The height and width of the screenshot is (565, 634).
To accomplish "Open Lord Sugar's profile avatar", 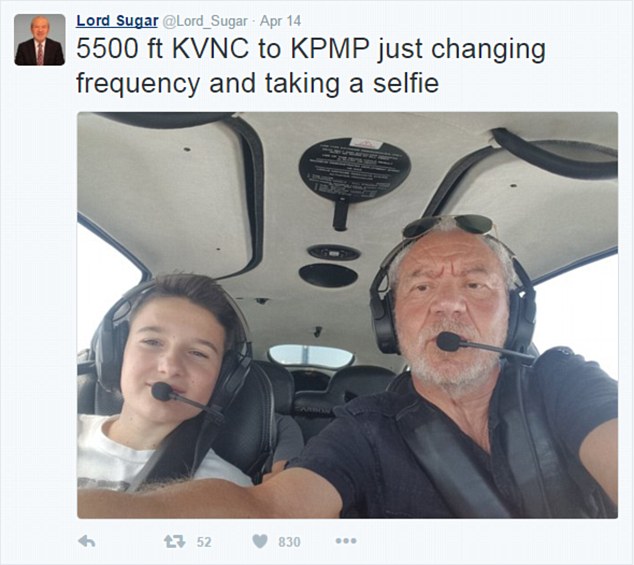I will tap(40, 40).
